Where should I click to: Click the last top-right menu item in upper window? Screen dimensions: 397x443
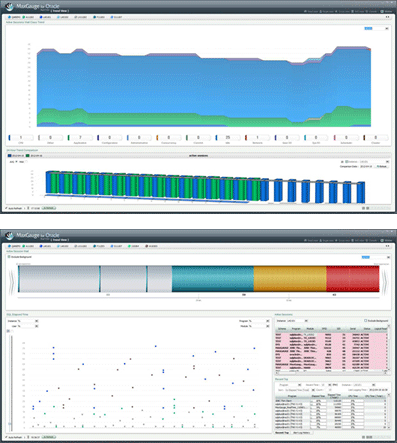tap(387, 11)
